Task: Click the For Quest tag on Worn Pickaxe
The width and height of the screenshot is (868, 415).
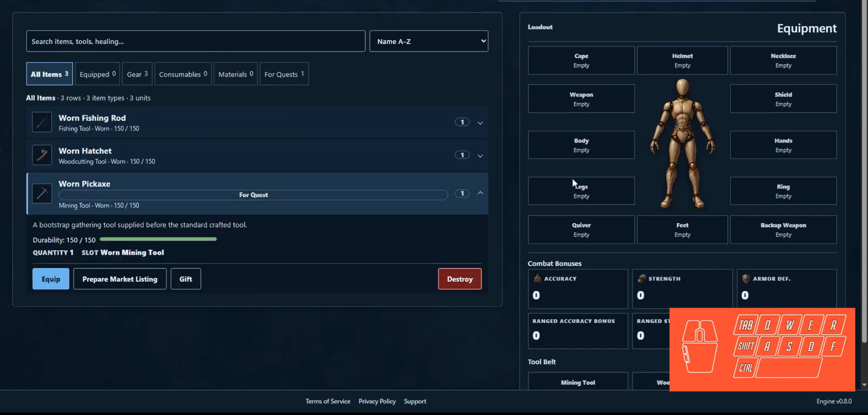Action: (x=253, y=195)
